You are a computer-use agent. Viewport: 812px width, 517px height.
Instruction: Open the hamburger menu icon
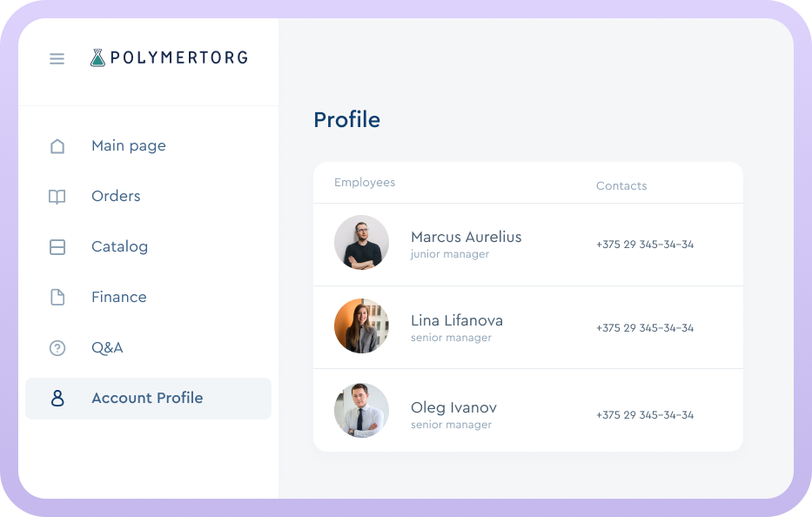coord(57,59)
